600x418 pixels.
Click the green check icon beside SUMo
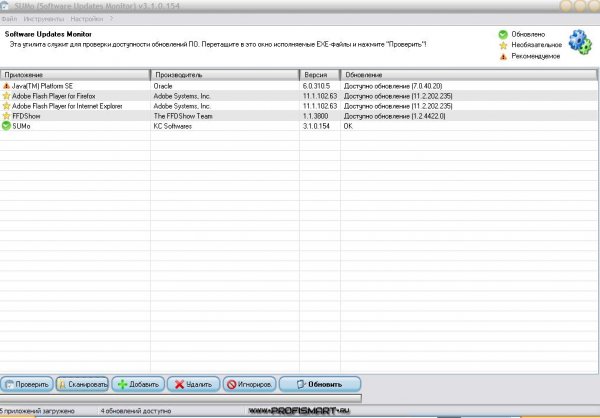pos(6,126)
